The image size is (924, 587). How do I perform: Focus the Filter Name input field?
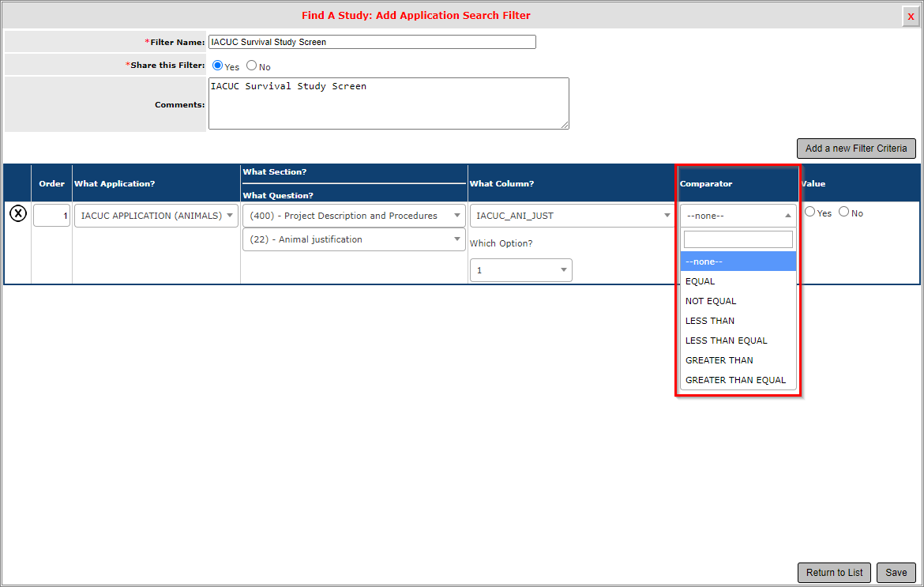pyautogui.click(x=372, y=42)
